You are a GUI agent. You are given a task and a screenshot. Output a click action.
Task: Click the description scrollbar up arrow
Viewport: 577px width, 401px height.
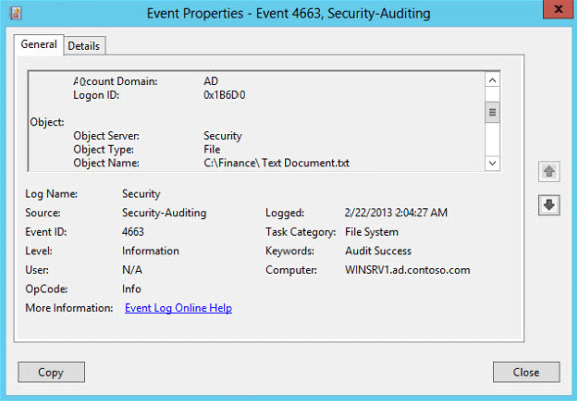(x=492, y=80)
